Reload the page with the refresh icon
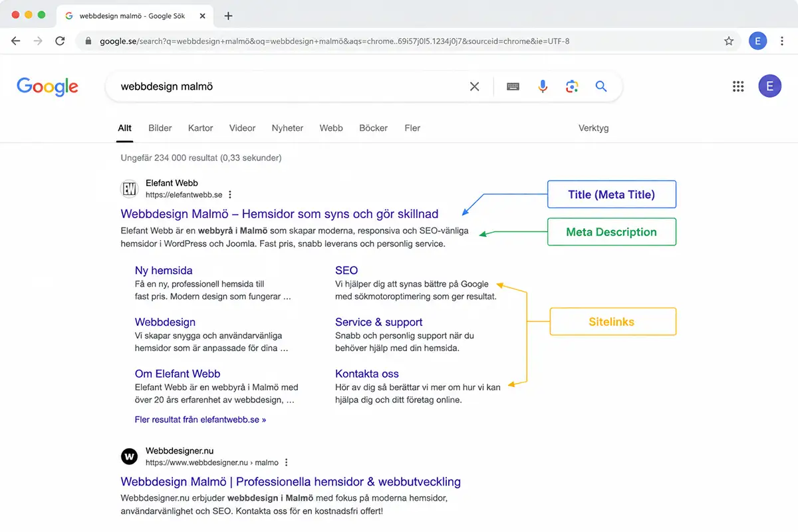The image size is (798, 532). tap(60, 41)
